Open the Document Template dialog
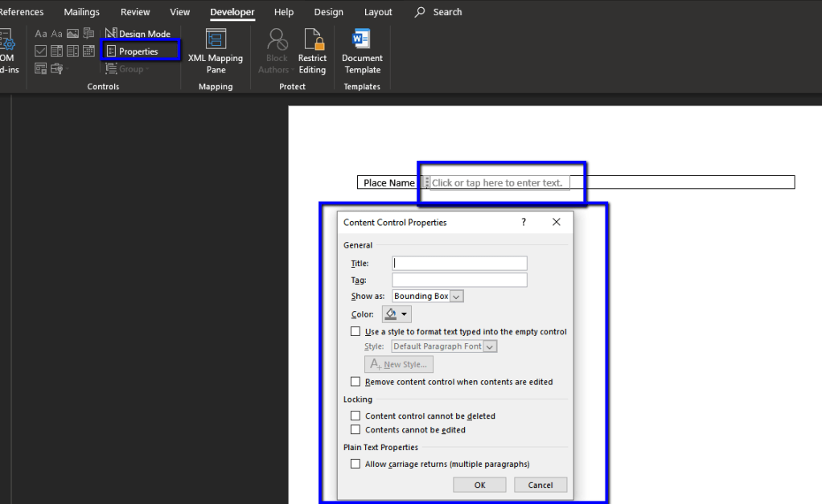Image resolution: width=822 pixels, height=504 pixels. click(362, 40)
